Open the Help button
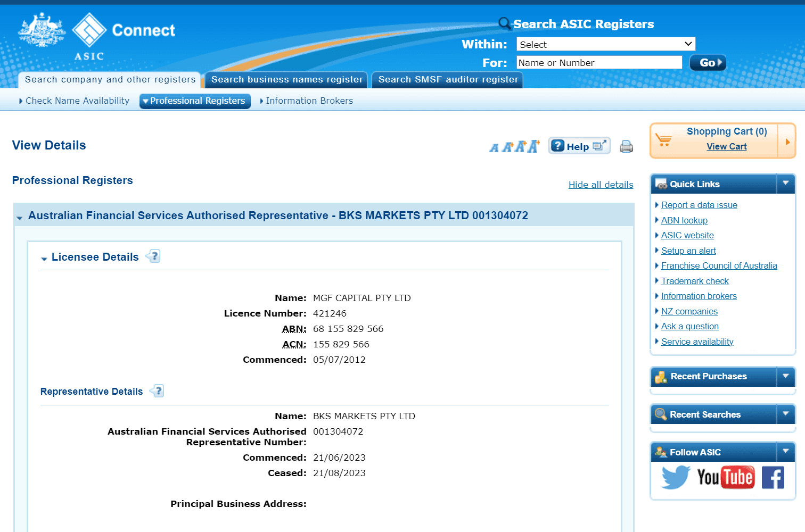This screenshot has height=532, width=805. click(x=579, y=146)
